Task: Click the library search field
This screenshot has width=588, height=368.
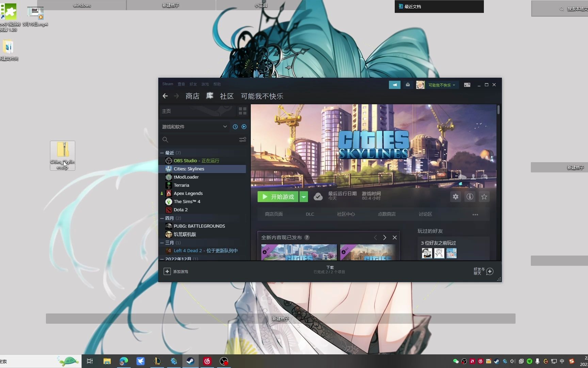Action: [199, 140]
